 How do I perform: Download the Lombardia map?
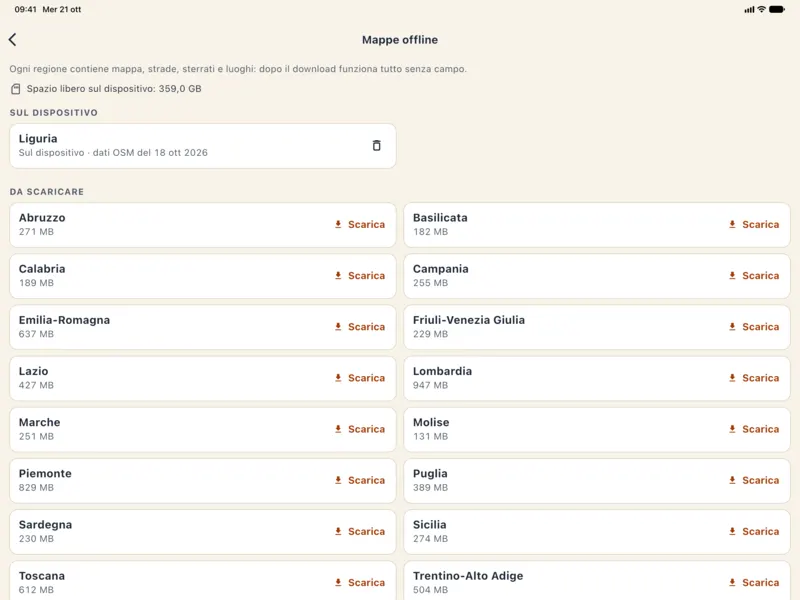tap(754, 378)
